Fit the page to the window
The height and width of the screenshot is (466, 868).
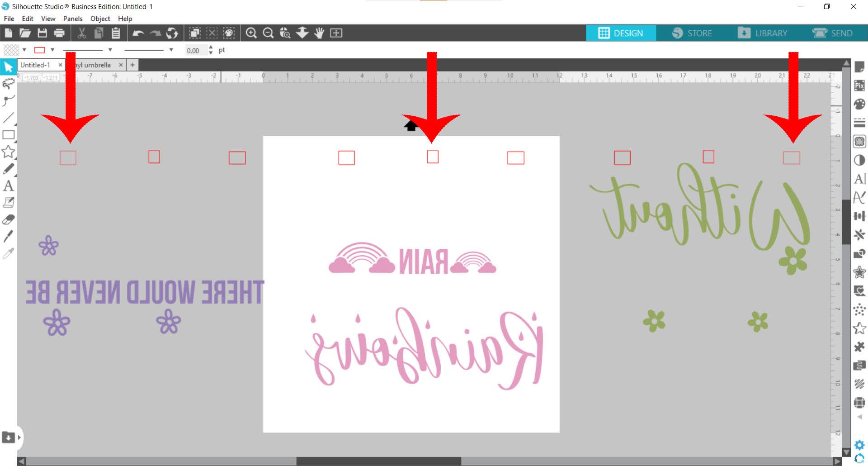(336, 33)
